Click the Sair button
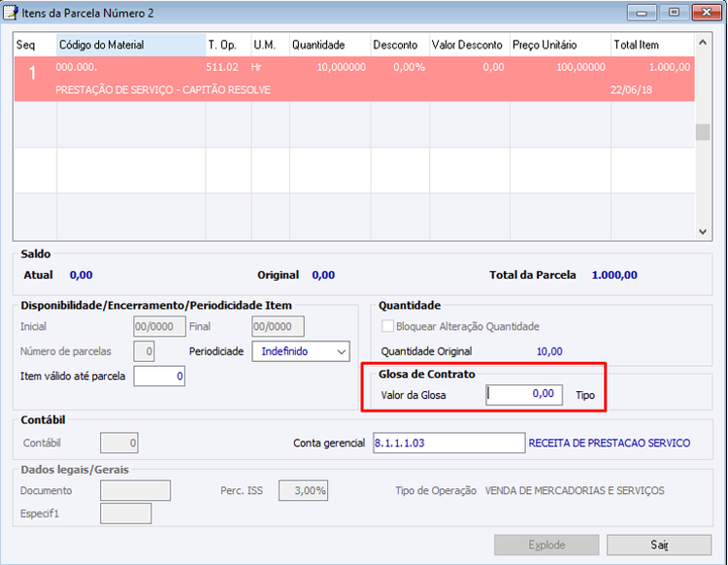The width and height of the screenshot is (728, 565). pyautogui.click(x=659, y=545)
